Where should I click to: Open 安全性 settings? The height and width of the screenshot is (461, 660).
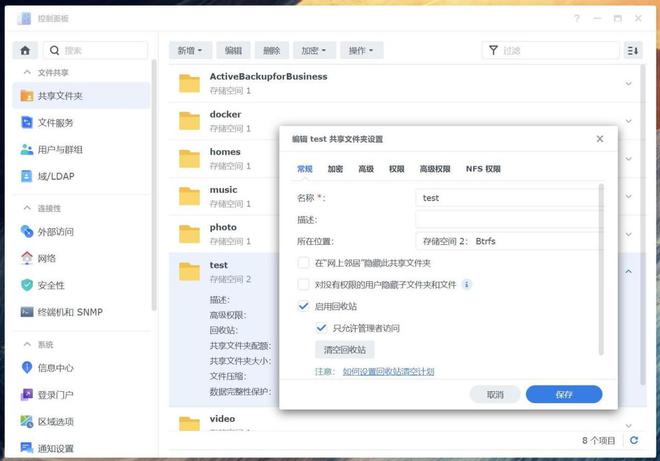51,285
